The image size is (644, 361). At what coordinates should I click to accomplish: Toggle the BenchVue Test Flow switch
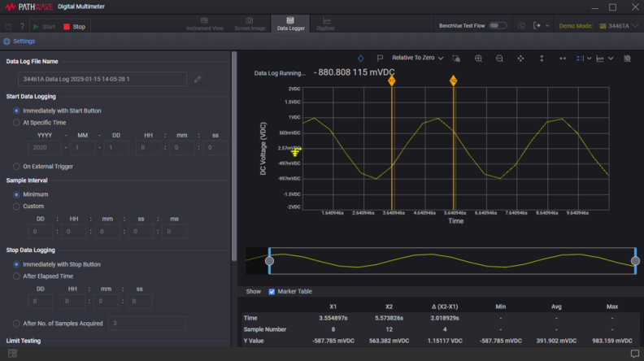click(498, 26)
